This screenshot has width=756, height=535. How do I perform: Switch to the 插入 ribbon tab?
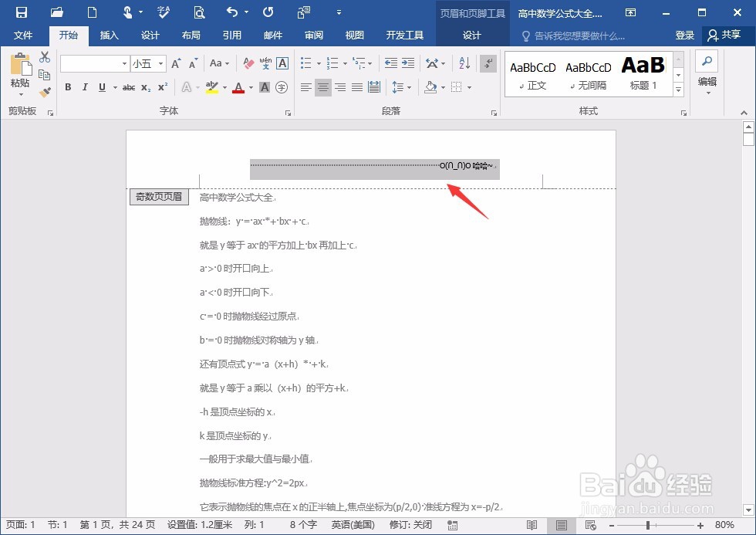(x=109, y=36)
